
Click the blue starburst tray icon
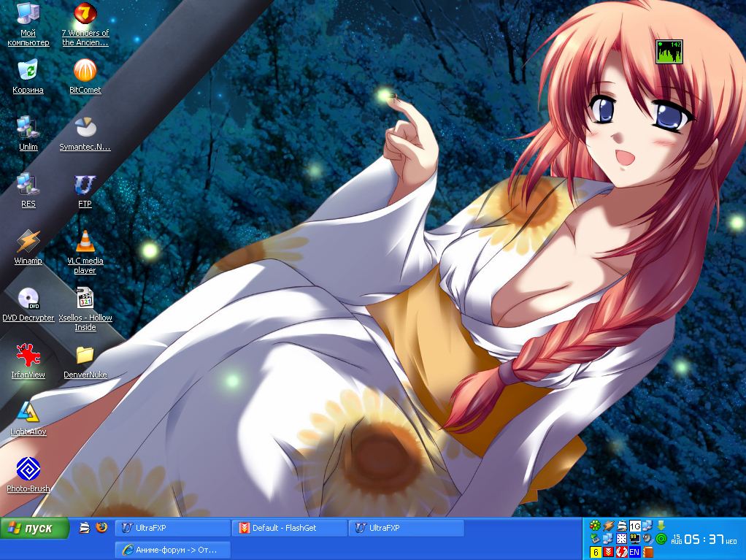pos(622,539)
